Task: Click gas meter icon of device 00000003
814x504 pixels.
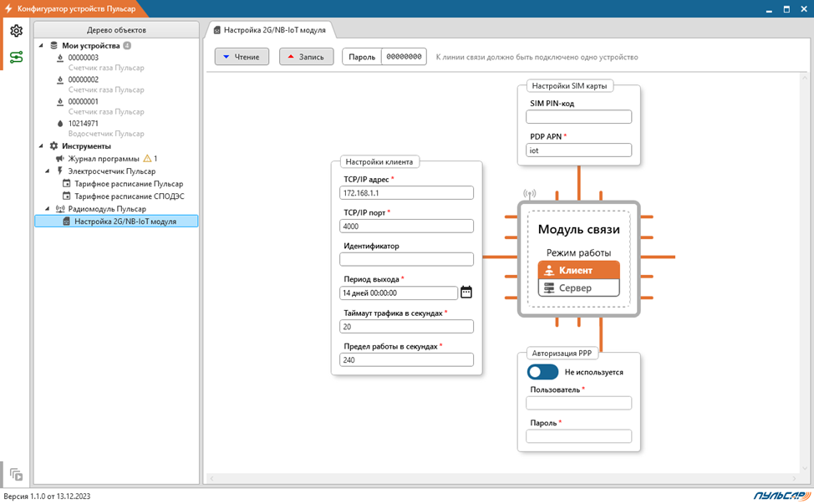Action: (x=60, y=58)
